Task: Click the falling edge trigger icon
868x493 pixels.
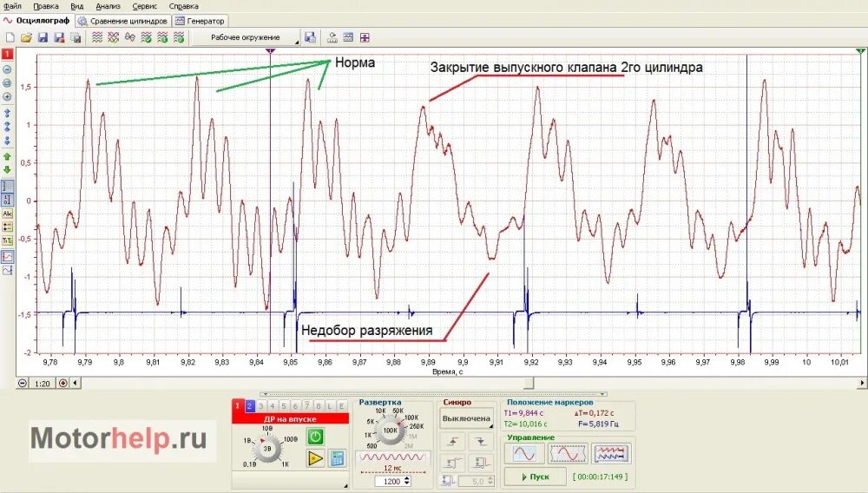Action: tap(479, 442)
